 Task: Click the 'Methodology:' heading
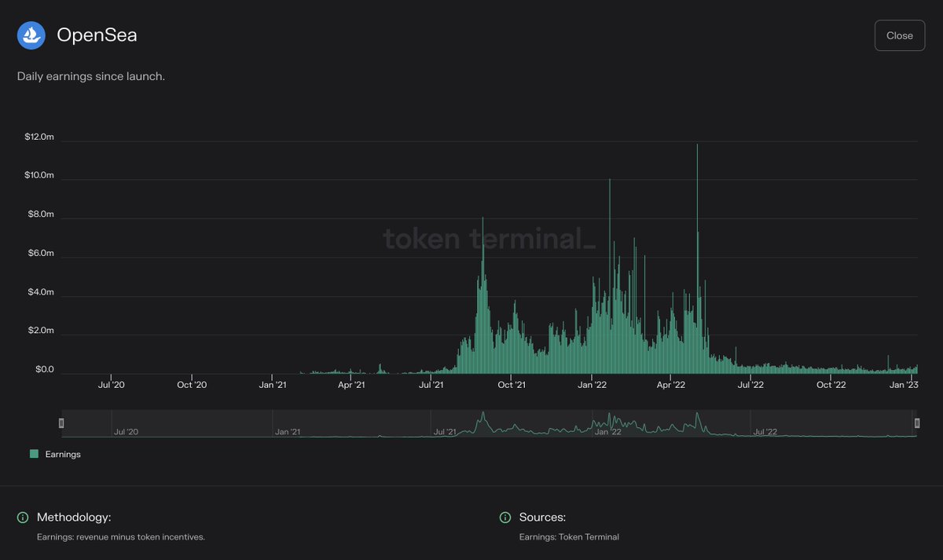(74, 518)
